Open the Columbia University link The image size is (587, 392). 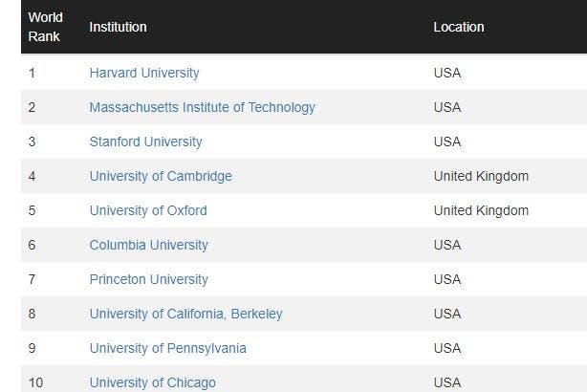[148, 245]
